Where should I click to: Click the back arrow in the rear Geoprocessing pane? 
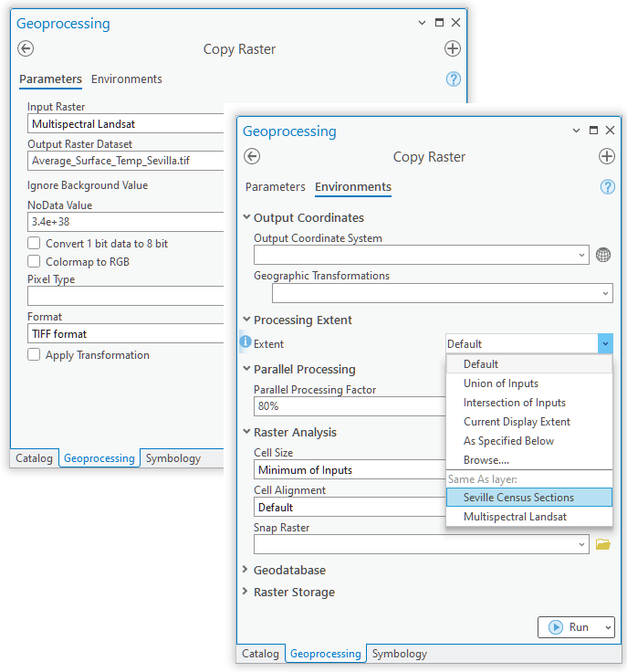pyautogui.click(x=26, y=48)
